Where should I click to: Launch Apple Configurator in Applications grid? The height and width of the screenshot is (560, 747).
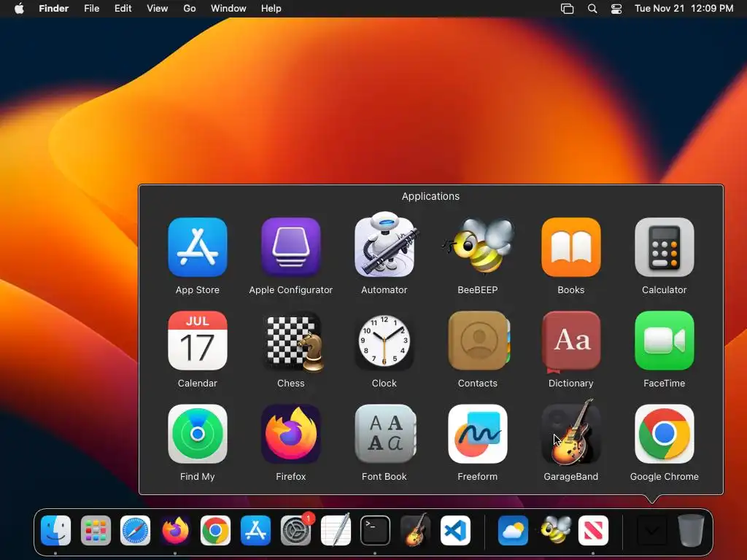(x=290, y=247)
